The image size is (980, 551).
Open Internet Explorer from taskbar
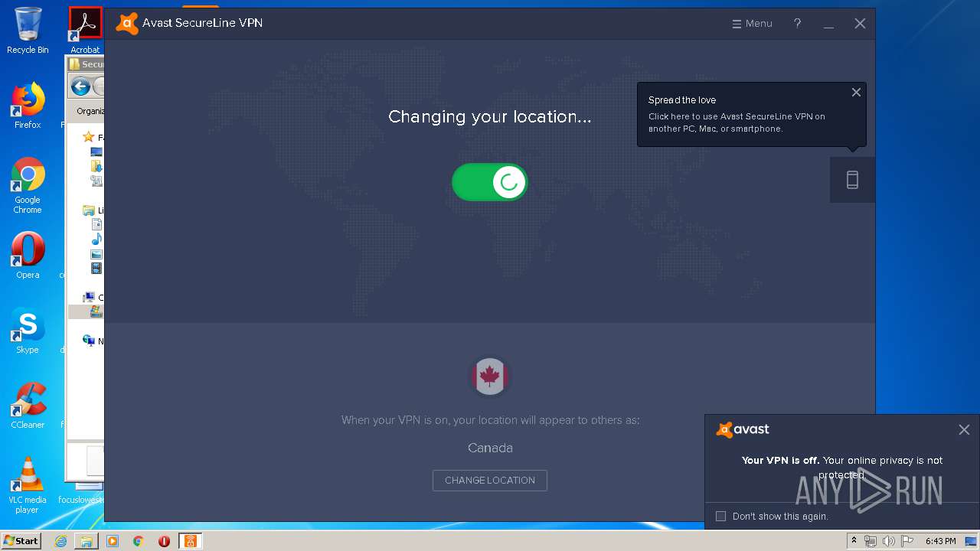[60, 541]
